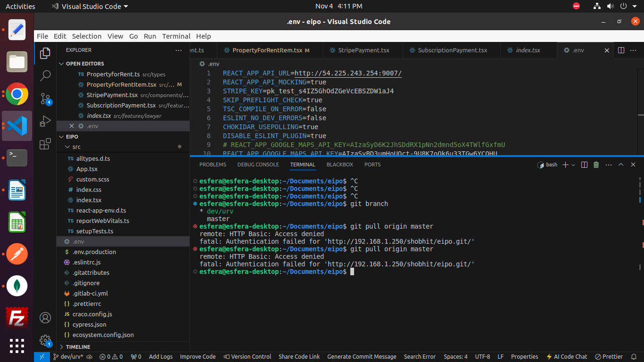Open FileZilla from the Ubuntu dock
The height and width of the screenshot is (362, 644).
pyautogui.click(x=17, y=317)
